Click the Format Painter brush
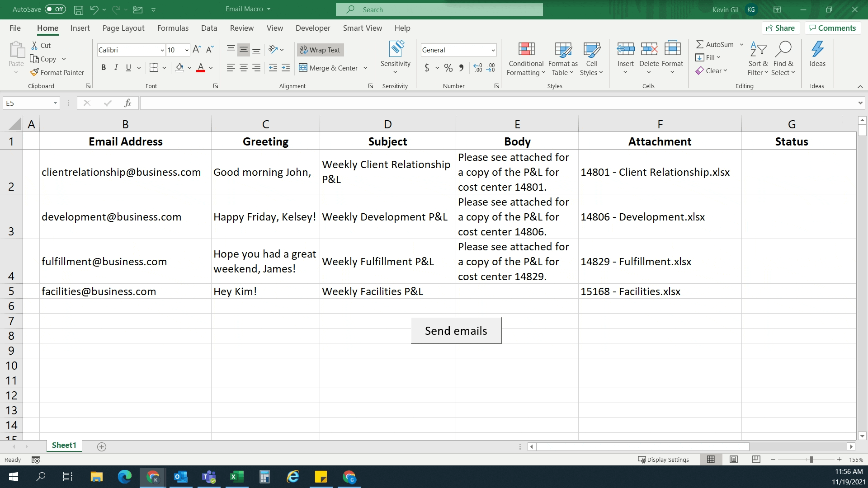Screen dimensions: 868x488 point(34,72)
